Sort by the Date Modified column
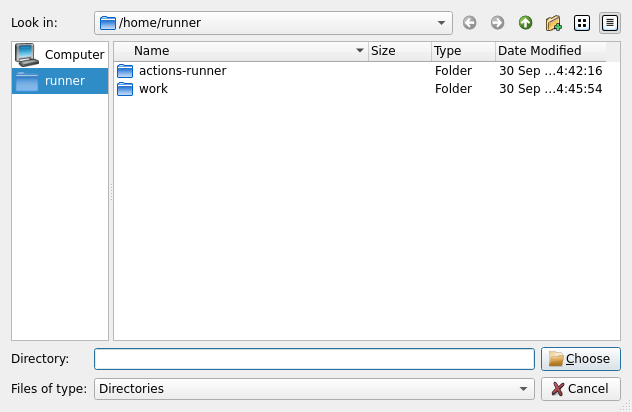 click(551, 51)
